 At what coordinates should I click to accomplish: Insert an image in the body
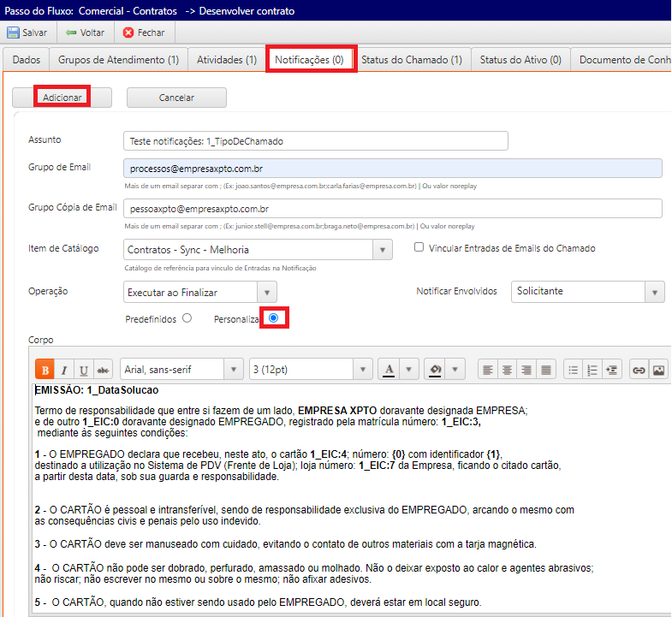pyautogui.click(x=658, y=370)
